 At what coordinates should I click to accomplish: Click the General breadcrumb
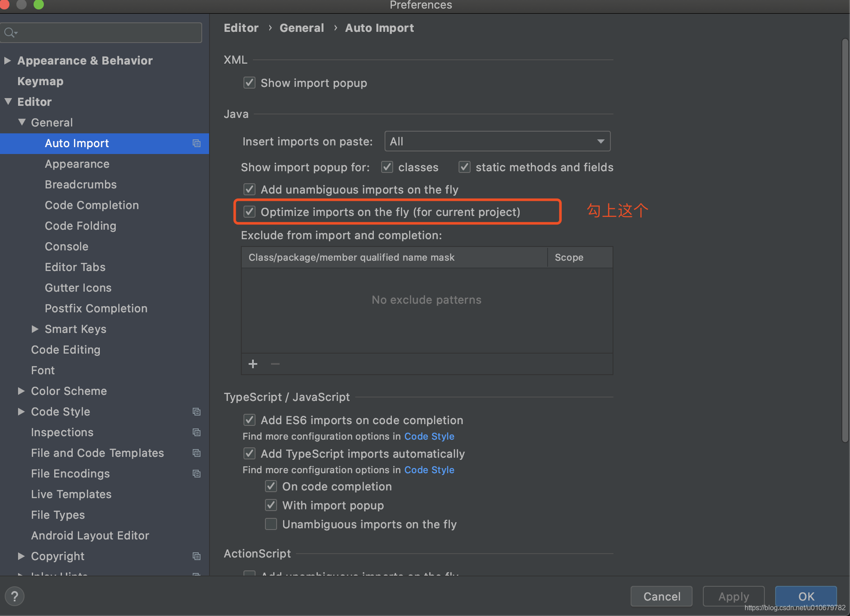302,28
